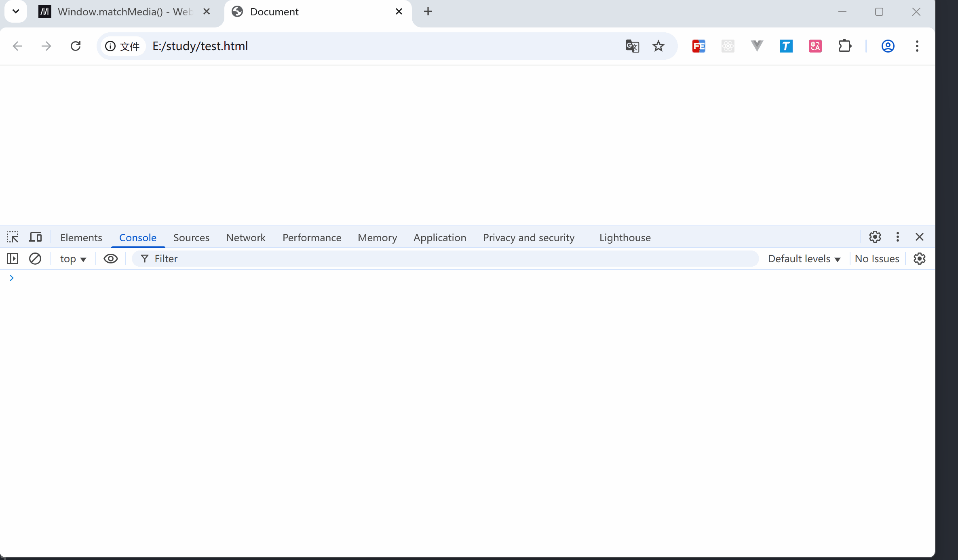
Task: Select the inspect element picker icon
Action: [13, 237]
